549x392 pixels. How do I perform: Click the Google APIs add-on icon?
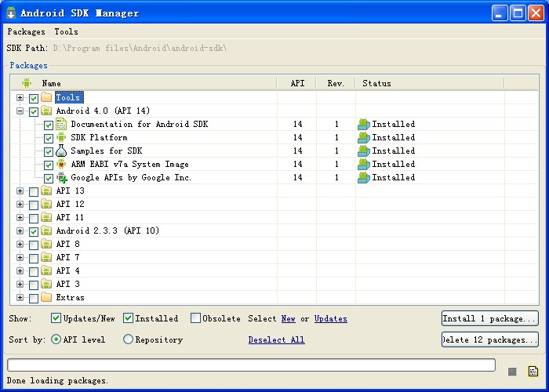pos(62,177)
